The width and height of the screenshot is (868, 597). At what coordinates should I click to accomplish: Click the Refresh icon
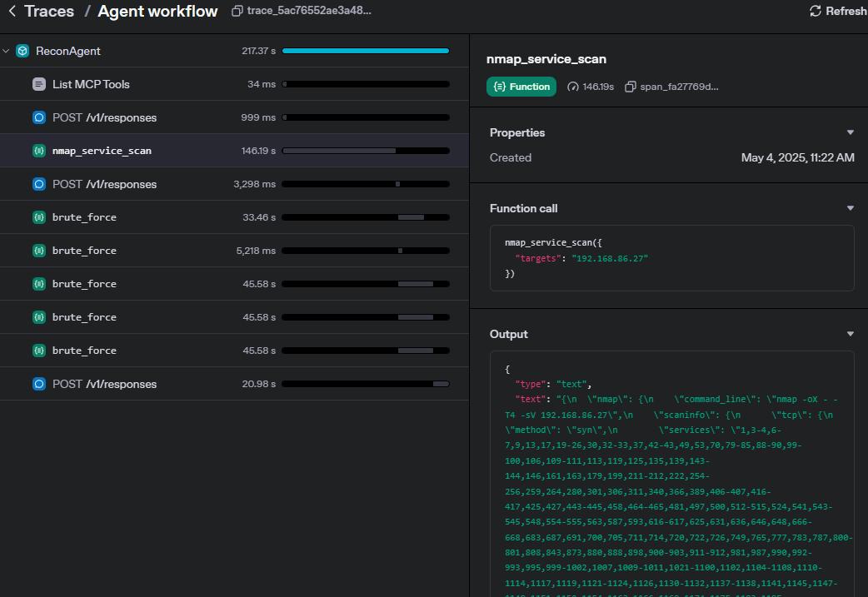[x=815, y=12]
